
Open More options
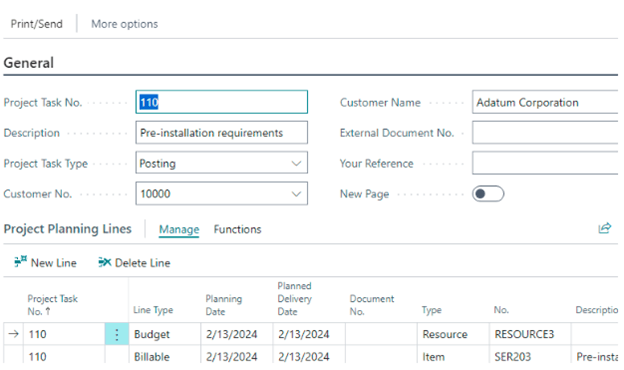pyautogui.click(x=125, y=24)
